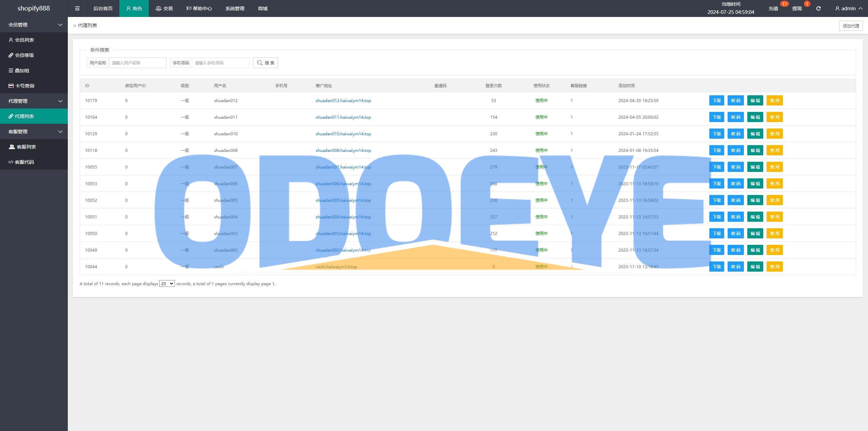Click the ID cell 10179
Image resolution: width=868 pixels, height=431 pixels.
click(91, 100)
